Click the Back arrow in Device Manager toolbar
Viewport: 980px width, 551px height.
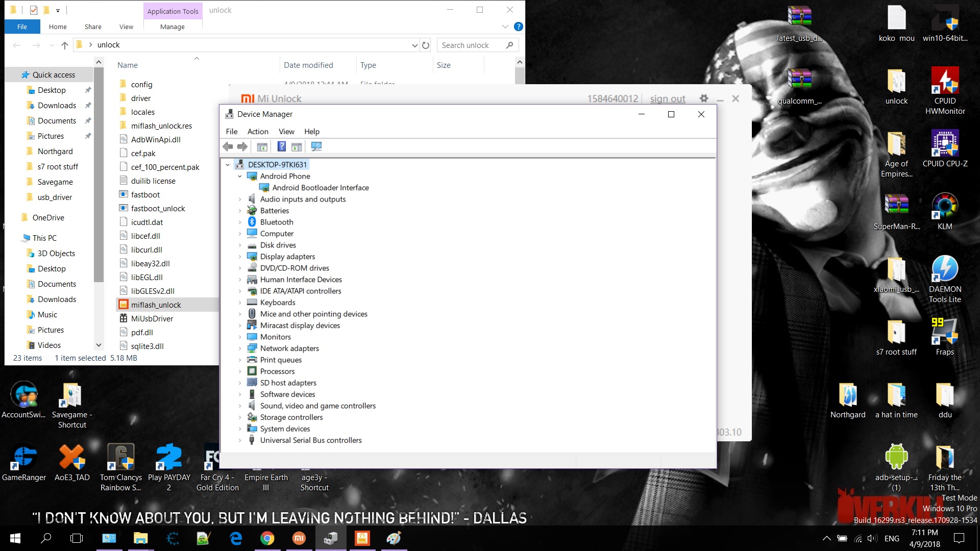click(228, 147)
